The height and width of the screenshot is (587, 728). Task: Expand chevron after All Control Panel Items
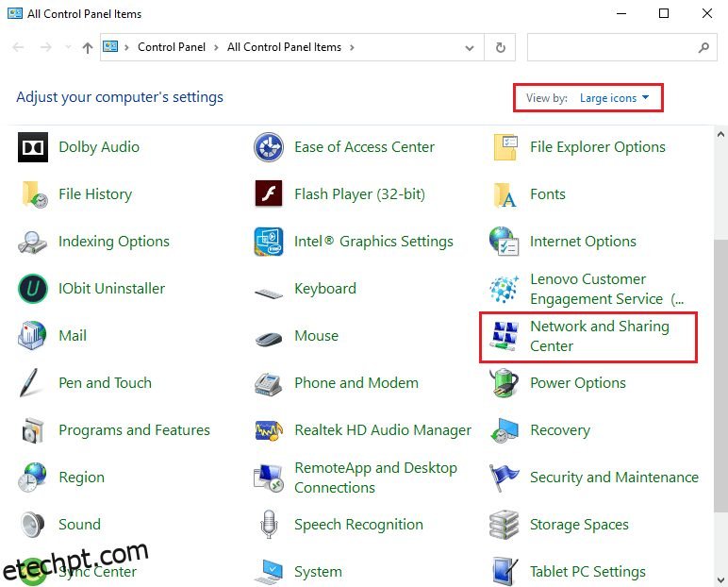352,47
